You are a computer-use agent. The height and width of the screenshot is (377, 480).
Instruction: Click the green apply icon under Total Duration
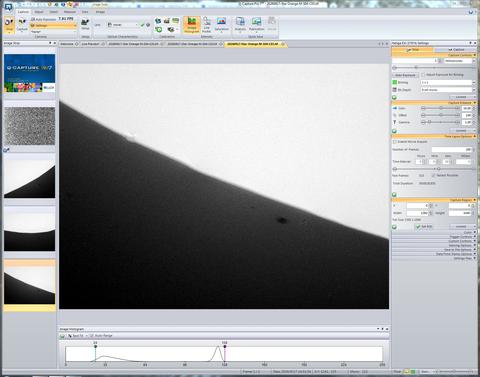(x=394, y=194)
